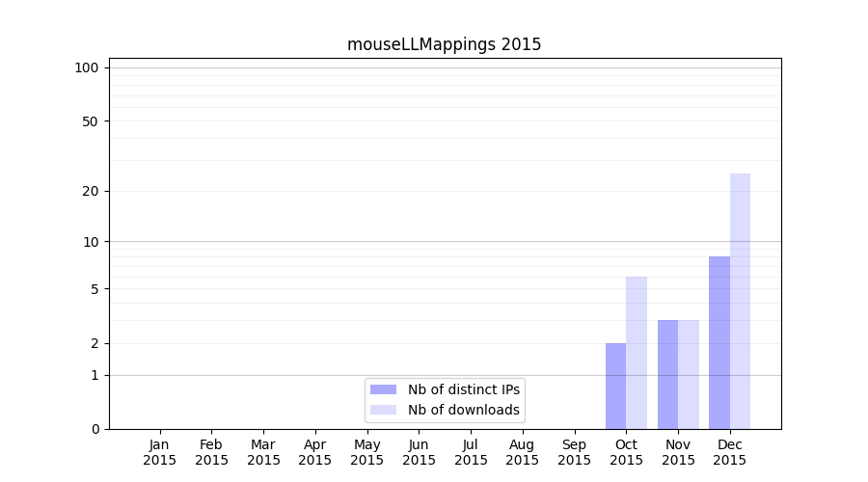Click the 10 y-axis tick label

(x=90, y=241)
